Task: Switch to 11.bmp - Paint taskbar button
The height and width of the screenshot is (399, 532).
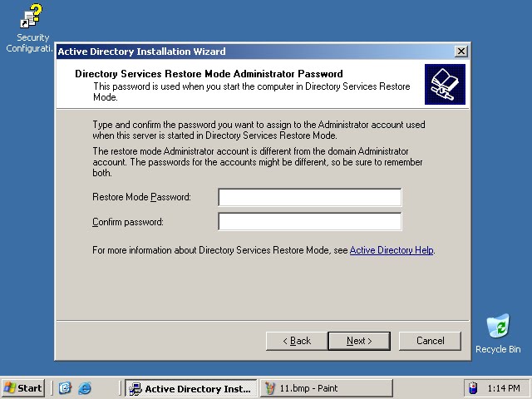Action: coord(326,388)
